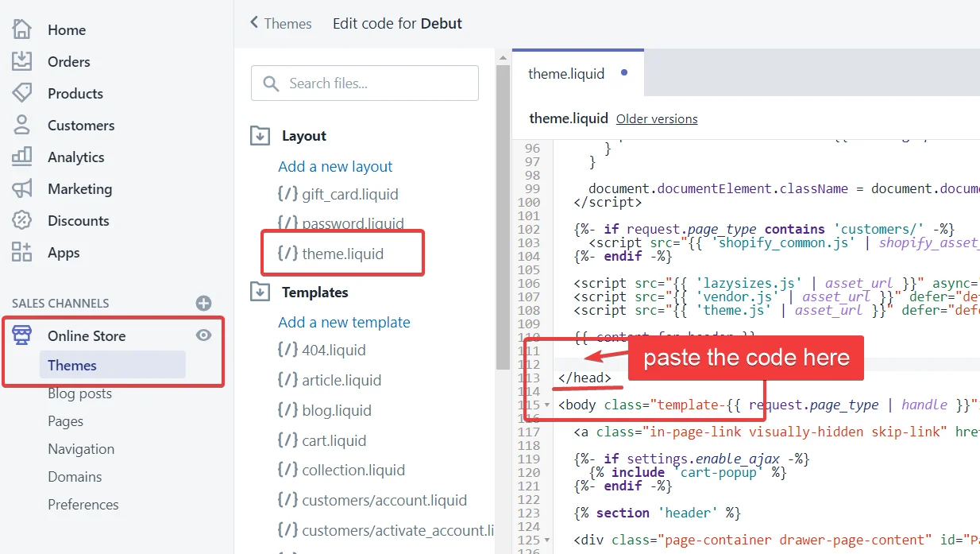Image resolution: width=980 pixels, height=554 pixels.
Task: Click Add a new layout
Action: click(x=335, y=166)
